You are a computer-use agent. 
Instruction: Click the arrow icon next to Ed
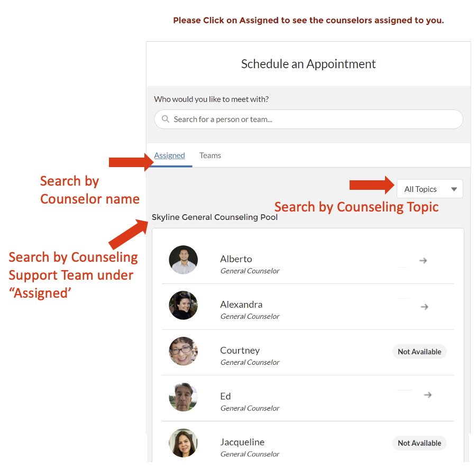[x=428, y=395]
